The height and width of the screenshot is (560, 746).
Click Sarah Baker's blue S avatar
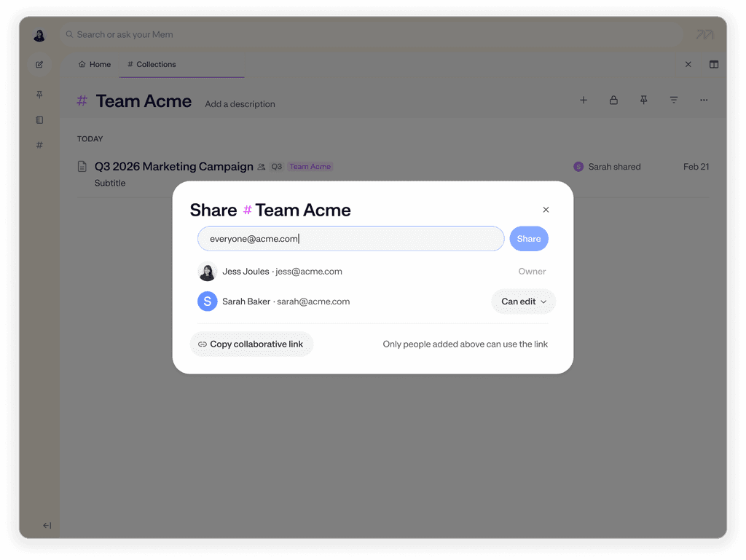pos(208,301)
